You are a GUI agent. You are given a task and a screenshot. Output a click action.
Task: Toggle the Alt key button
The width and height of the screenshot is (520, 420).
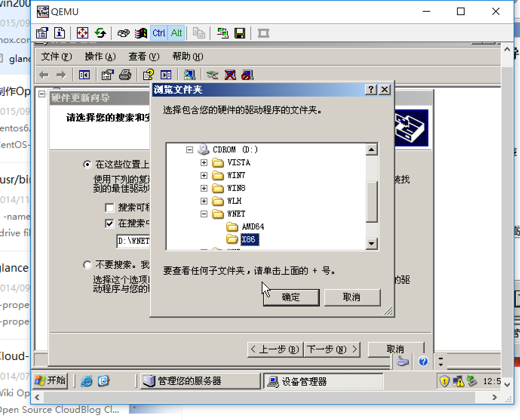pos(176,33)
